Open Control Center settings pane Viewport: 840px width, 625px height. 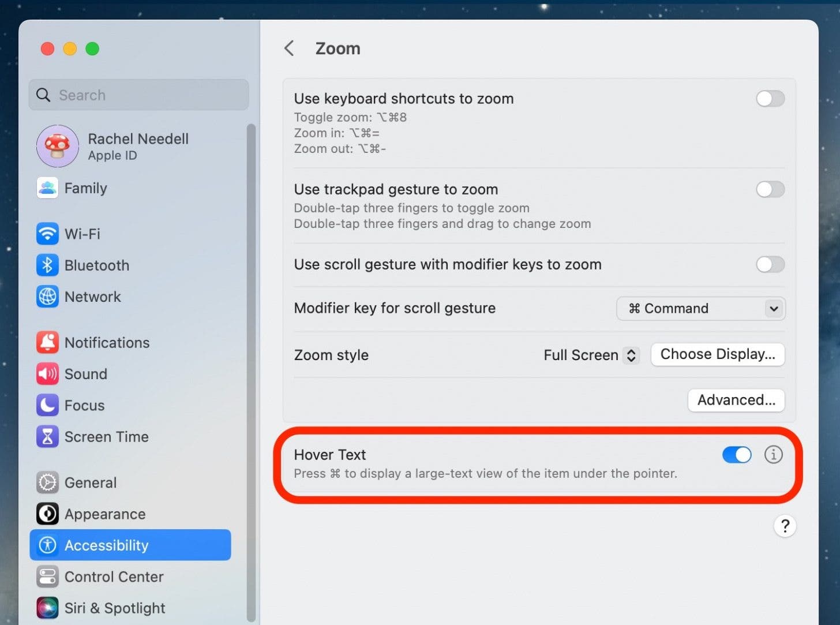tap(114, 577)
